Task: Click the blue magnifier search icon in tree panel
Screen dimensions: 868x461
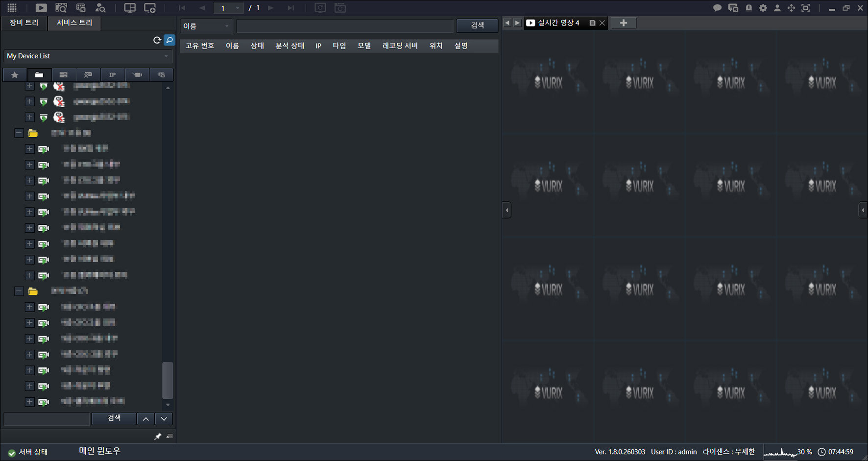Action: pyautogui.click(x=169, y=40)
